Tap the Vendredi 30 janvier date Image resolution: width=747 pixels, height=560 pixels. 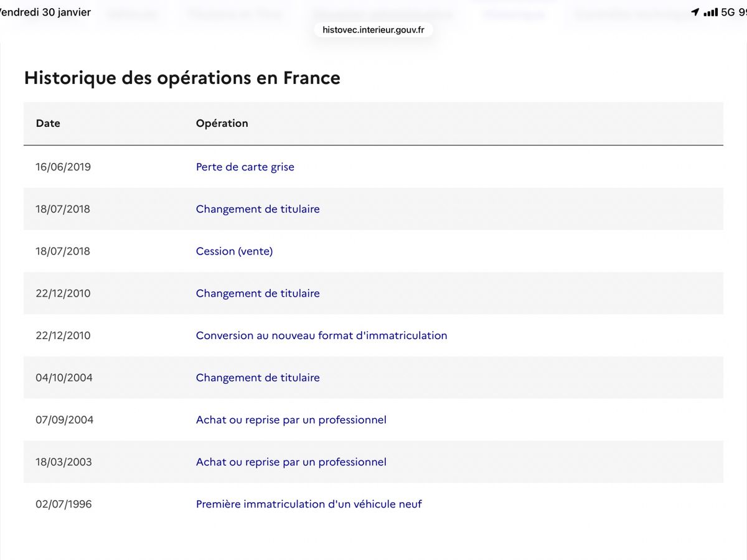coord(45,12)
